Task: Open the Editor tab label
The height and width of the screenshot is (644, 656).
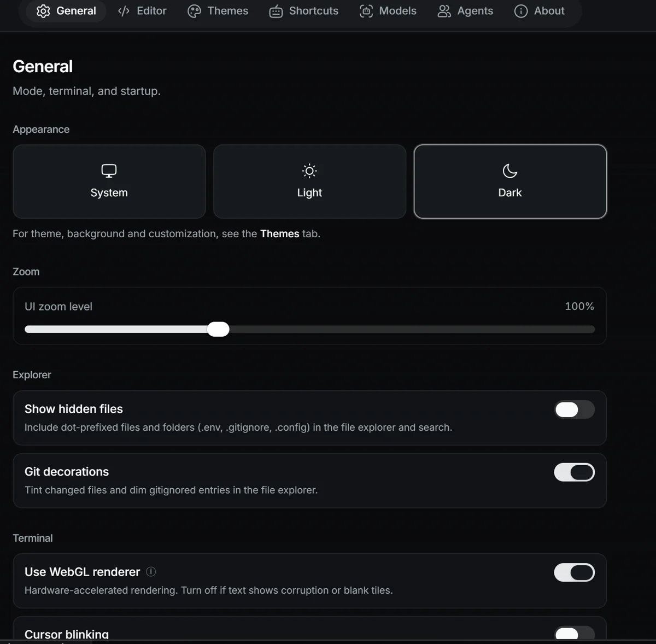Action: (x=151, y=11)
